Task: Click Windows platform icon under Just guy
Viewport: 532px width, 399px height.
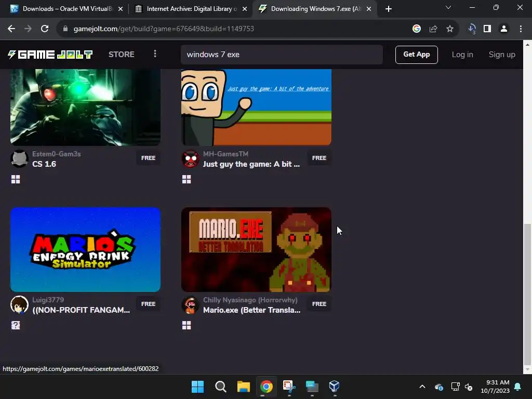Action: (187, 179)
